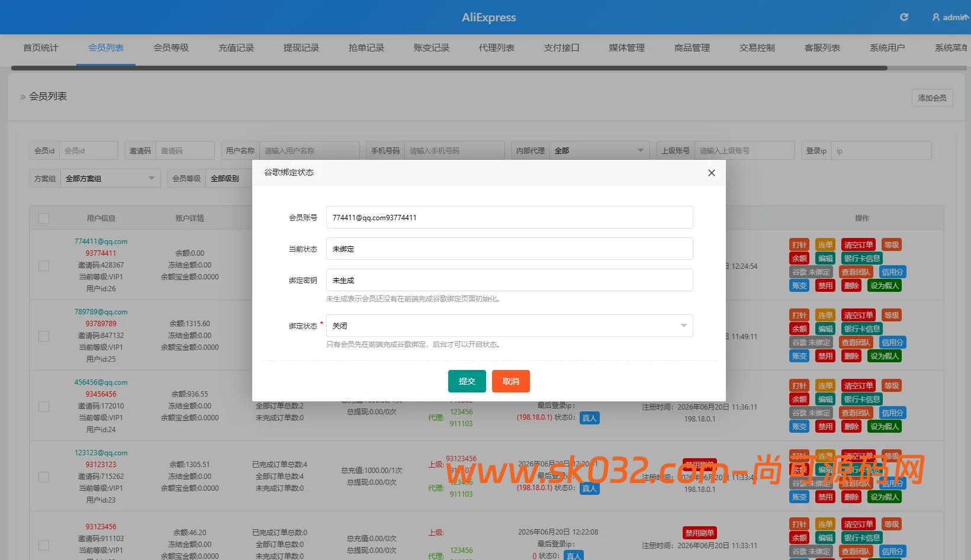
Task: Open 商品管理 tab
Action: (x=692, y=48)
